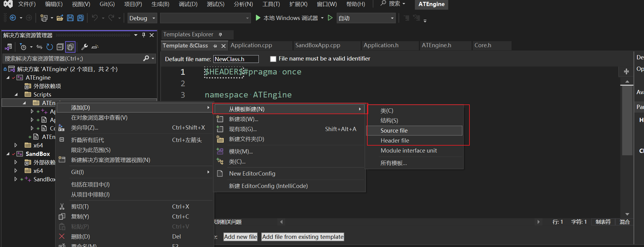The height and width of the screenshot is (247, 644).
Task: Select Header file from template list
Action: tap(414, 140)
